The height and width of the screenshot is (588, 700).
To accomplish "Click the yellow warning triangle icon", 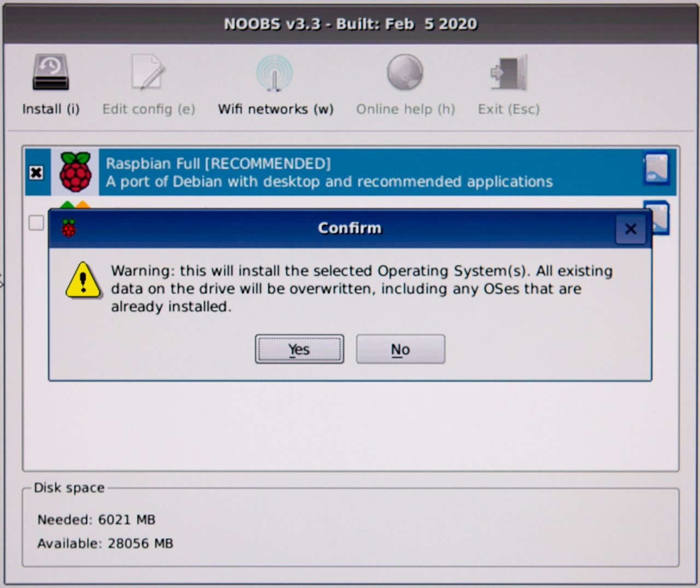I will coord(83,280).
